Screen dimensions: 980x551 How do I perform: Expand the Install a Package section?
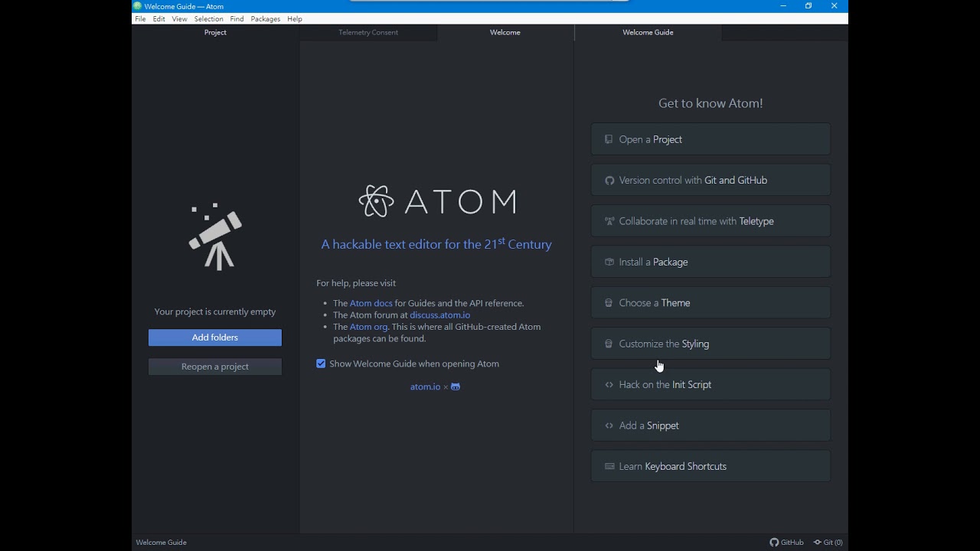point(710,262)
